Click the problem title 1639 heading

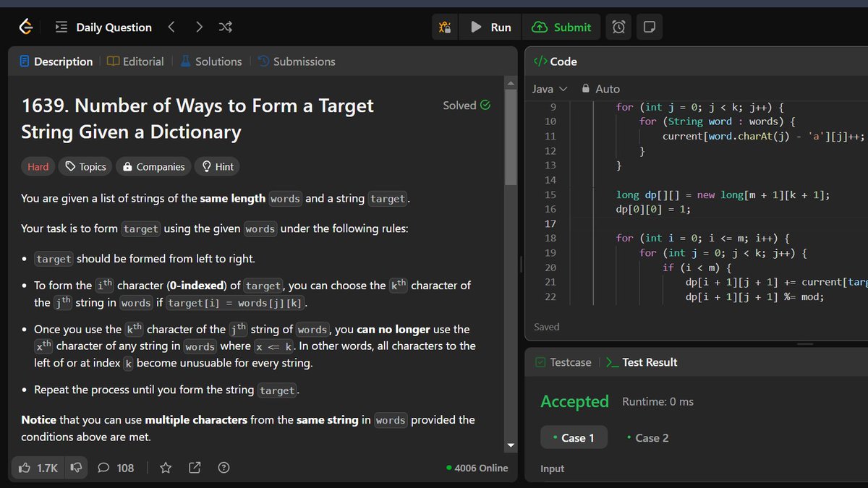[x=197, y=119]
